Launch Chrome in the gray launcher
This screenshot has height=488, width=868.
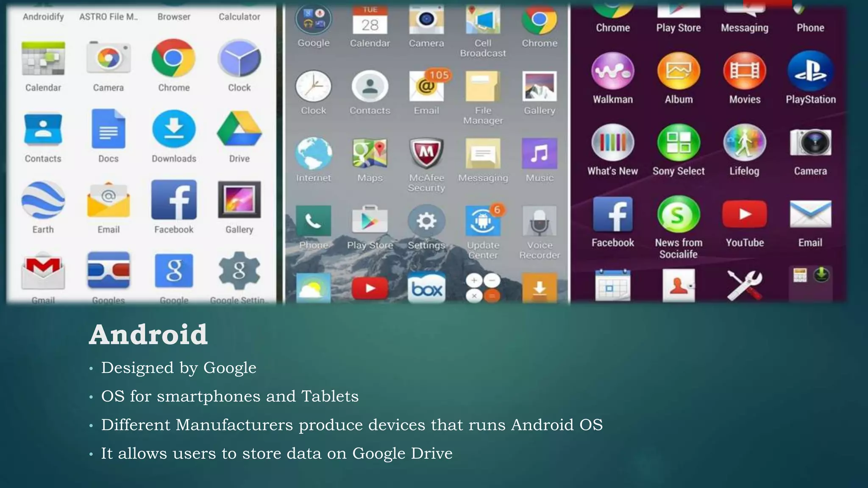[x=540, y=20]
